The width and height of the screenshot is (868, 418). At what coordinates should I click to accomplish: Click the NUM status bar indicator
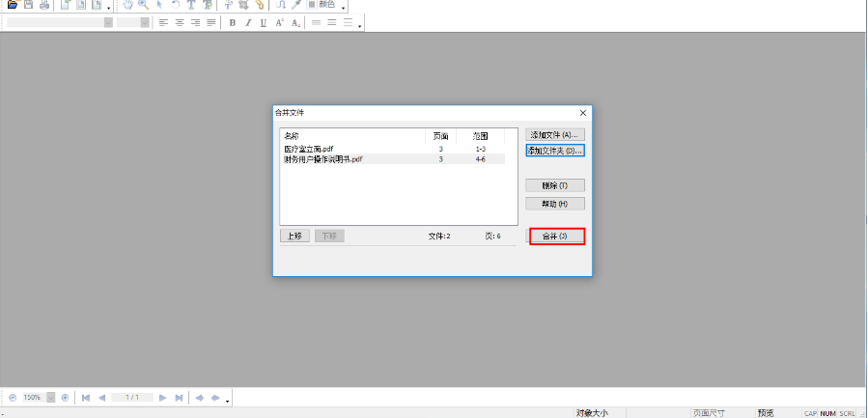click(x=827, y=413)
